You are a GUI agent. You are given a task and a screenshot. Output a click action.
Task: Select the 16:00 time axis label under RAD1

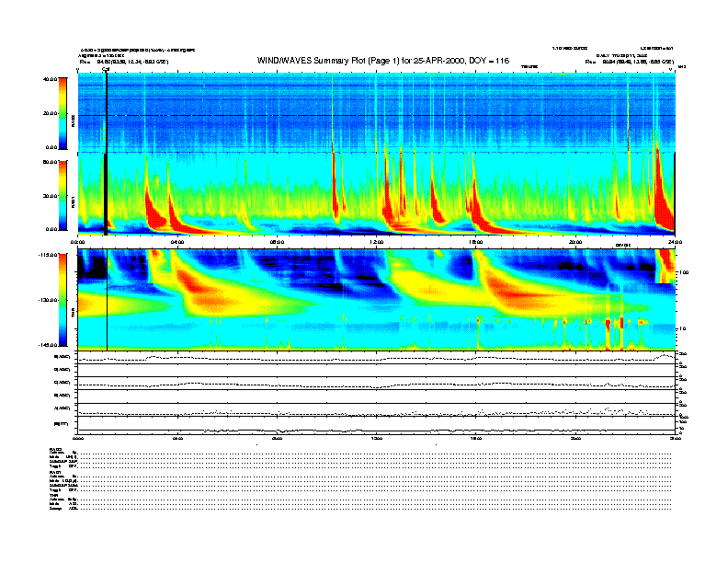[x=476, y=242]
